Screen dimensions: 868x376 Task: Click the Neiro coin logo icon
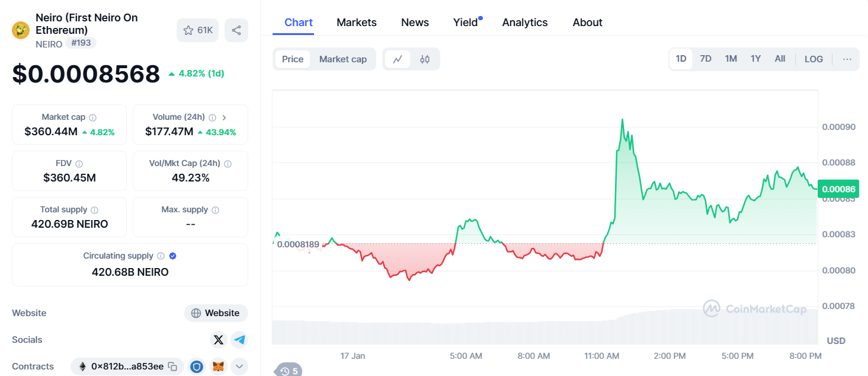point(21,30)
